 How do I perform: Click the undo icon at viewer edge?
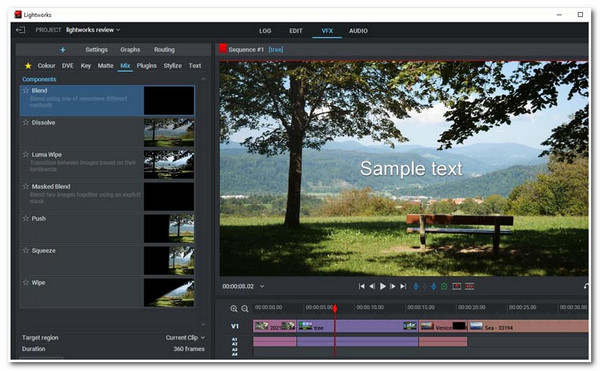586,286
